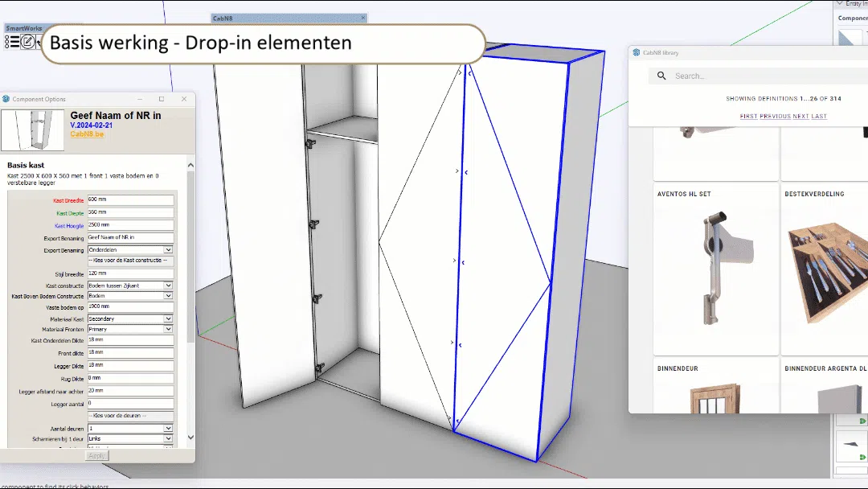Edit Legger afstand naar achter field

pyautogui.click(x=131, y=391)
